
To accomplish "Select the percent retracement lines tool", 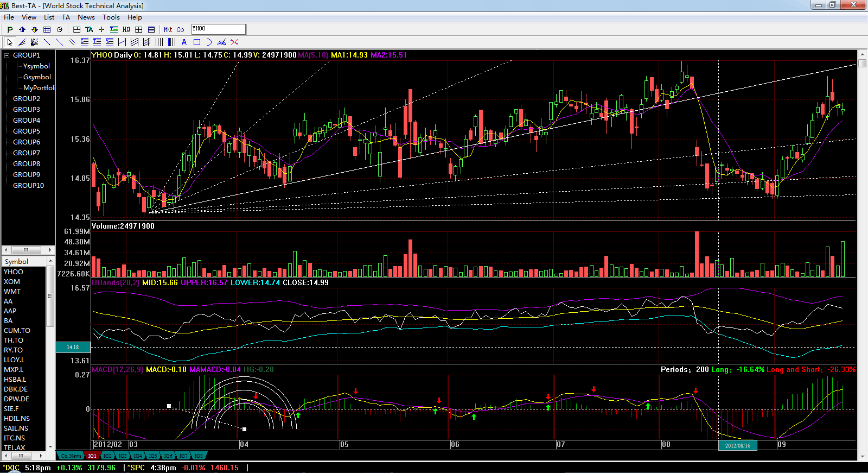I will click(109, 42).
